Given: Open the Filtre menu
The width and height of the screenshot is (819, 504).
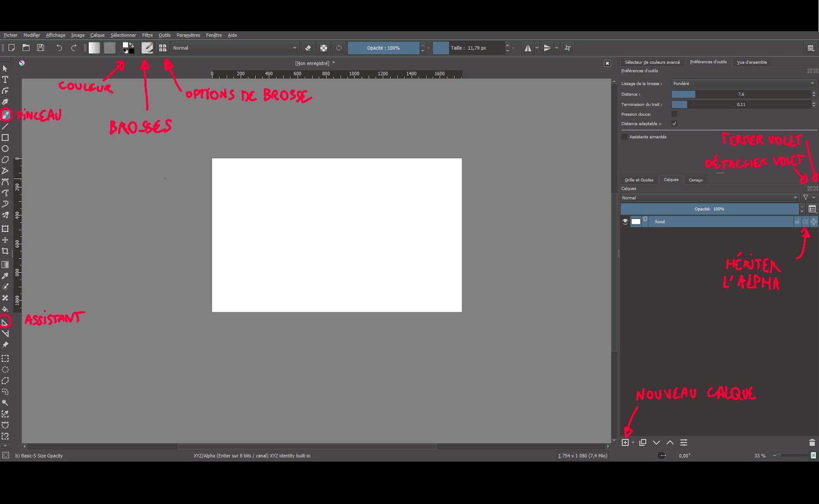Looking at the screenshot, I should point(147,35).
